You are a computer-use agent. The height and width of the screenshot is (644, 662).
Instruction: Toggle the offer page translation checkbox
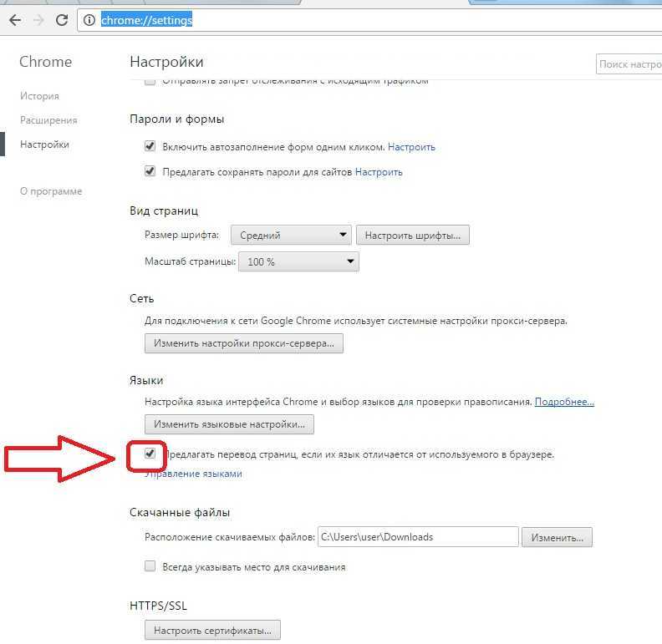(150, 454)
